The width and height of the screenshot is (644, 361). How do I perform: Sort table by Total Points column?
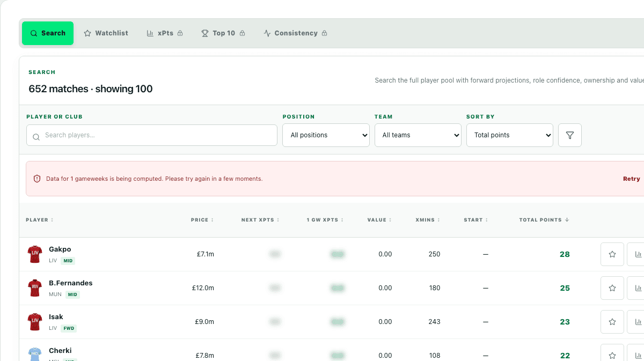click(x=544, y=220)
